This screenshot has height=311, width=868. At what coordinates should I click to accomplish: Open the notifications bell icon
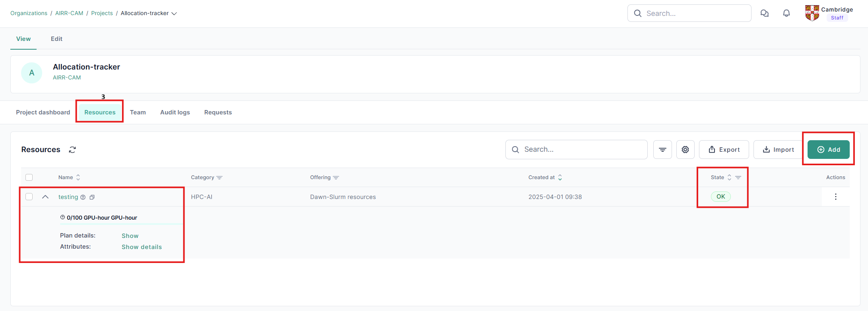tap(786, 13)
